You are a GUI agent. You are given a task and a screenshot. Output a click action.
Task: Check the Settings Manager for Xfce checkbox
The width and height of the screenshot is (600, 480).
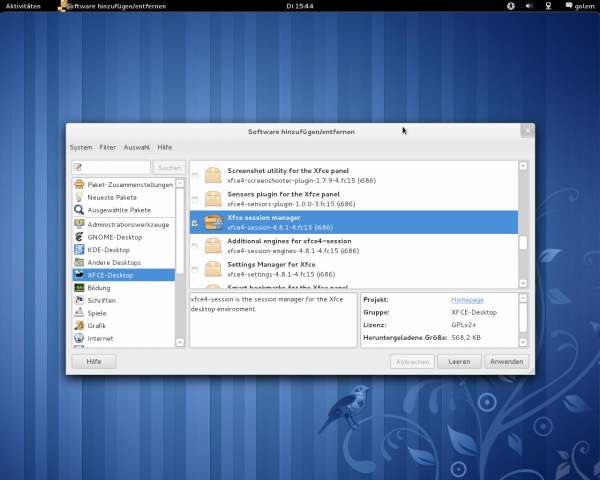click(x=194, y=269)
